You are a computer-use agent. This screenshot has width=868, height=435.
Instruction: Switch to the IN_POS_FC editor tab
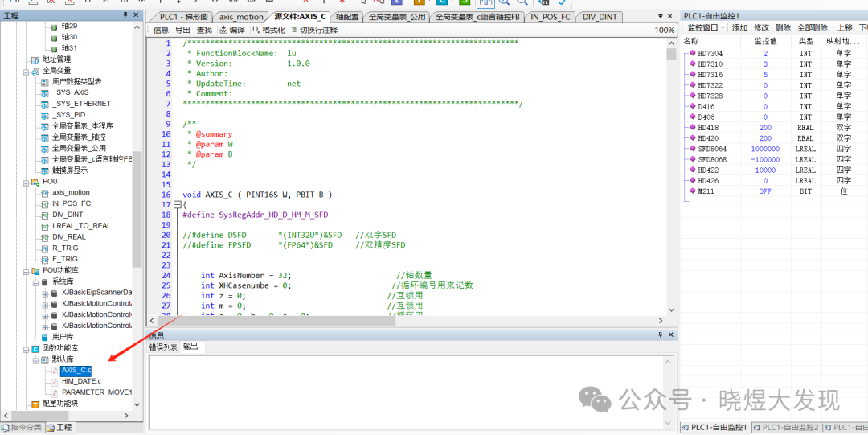tap(551, 17)
